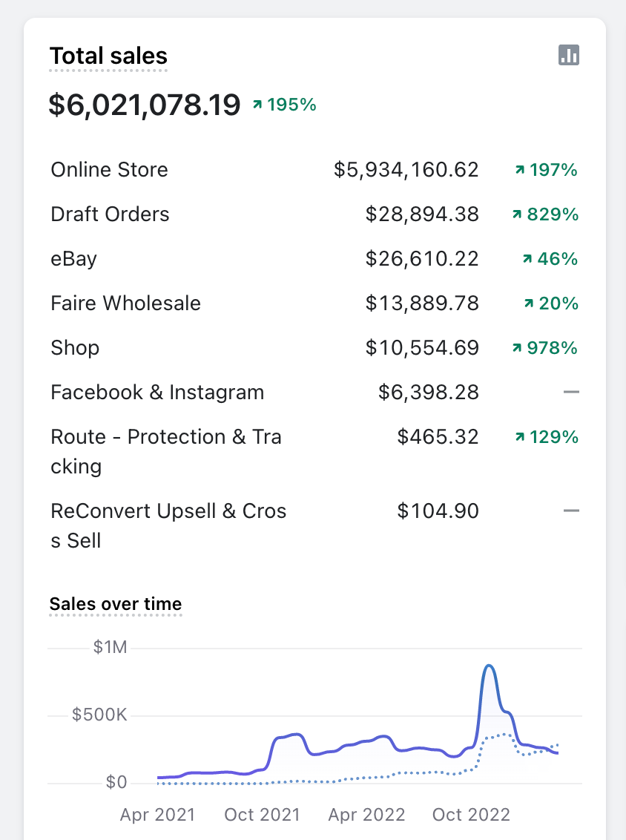Select the Online Store sales row
Viewport: 626px width, 840px height.
(x=315, y=170)
